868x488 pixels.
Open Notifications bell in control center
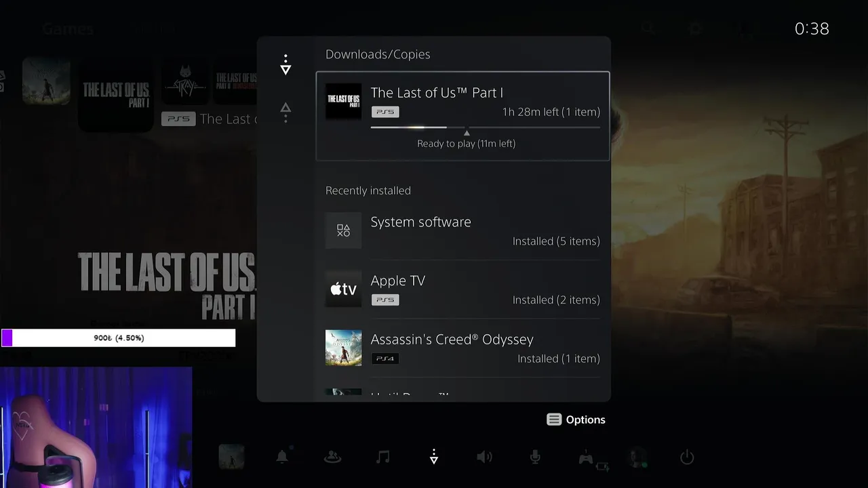[282, 457]
